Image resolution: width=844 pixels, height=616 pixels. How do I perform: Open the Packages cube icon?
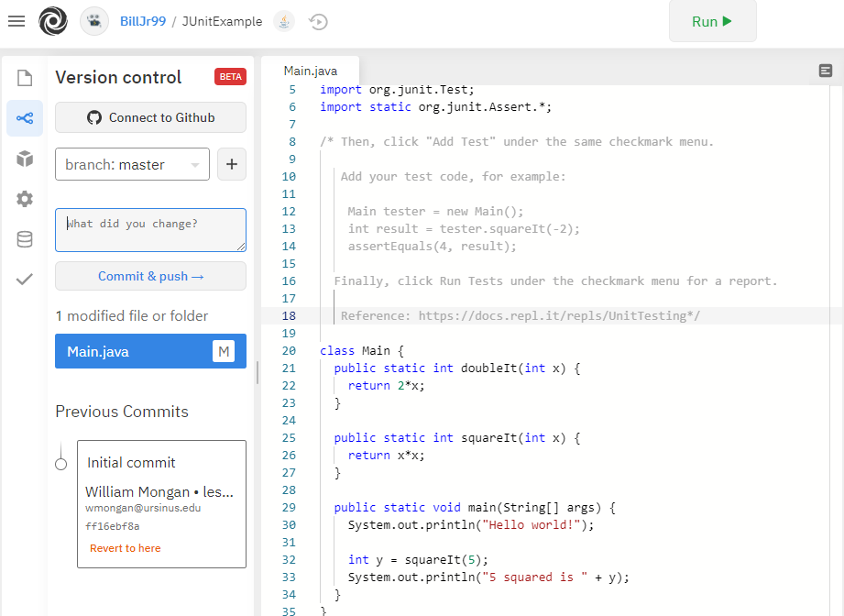(25, 159)
